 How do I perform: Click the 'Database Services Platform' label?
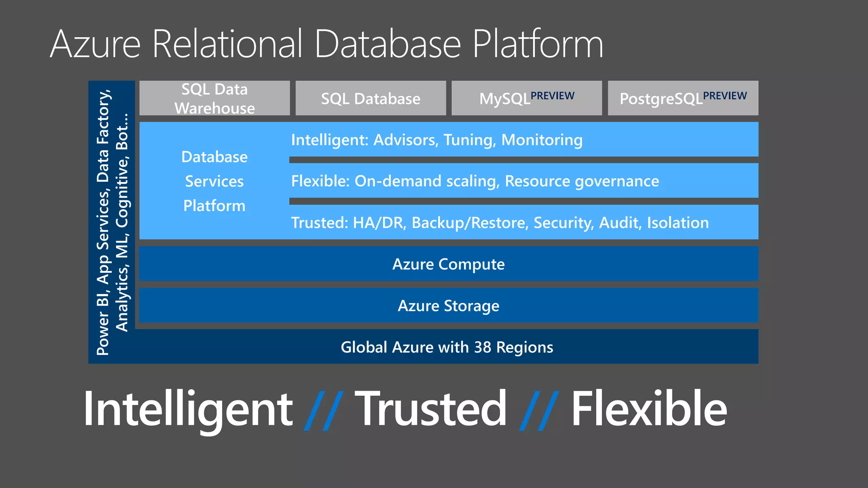[214, 181]
